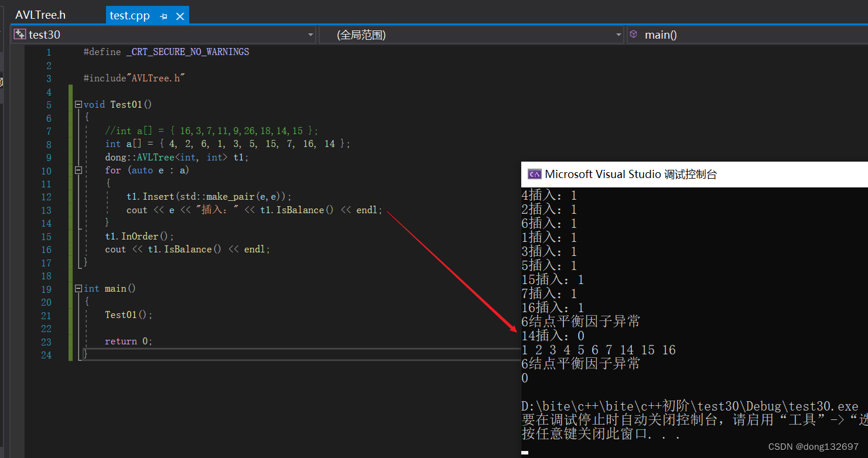Click the dong::AVLTree<int, int> t1 declaration
Viewport: 868px width, 458px height.
[x=177, y=158]
